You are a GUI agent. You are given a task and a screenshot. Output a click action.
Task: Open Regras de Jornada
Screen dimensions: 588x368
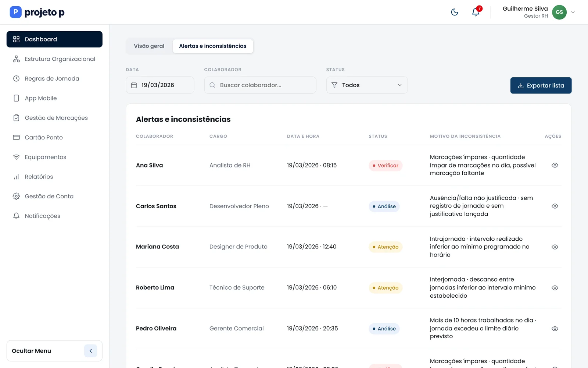[54, 78]
